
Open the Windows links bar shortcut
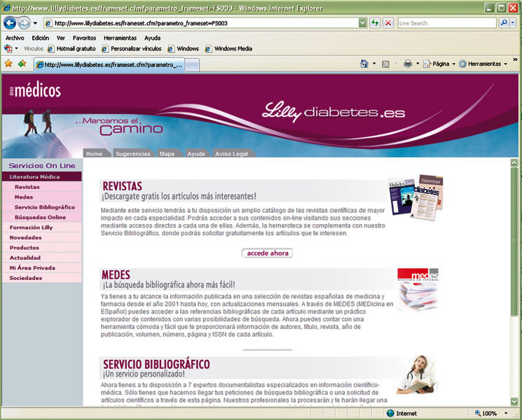[184, 48]
